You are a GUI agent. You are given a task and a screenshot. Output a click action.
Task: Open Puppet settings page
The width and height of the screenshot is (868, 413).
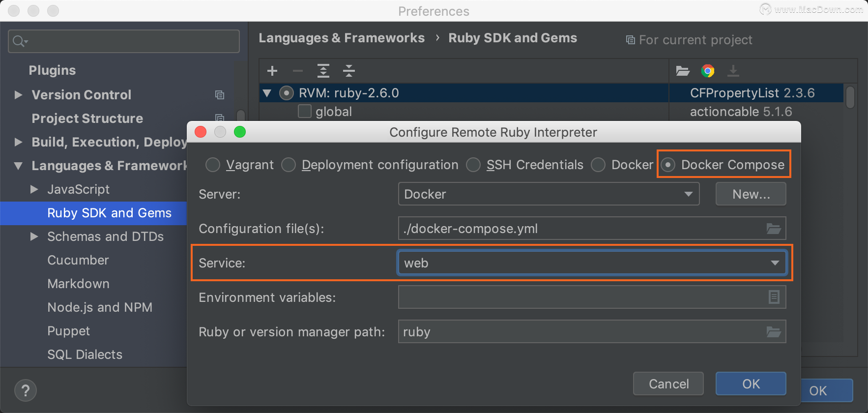pos(68,331)
